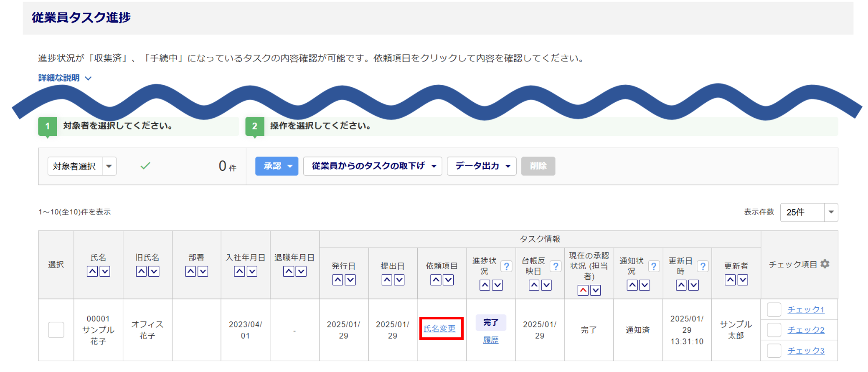The width and height of the screenshot is (868, 372).
Task: Click help icon next to 更新日時
Action: click(x=703, y=266)
